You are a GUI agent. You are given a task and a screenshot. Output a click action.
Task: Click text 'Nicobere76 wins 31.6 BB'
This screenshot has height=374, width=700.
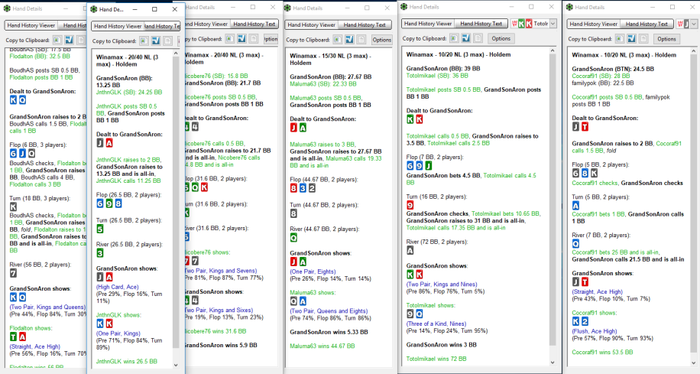(215, 331)
